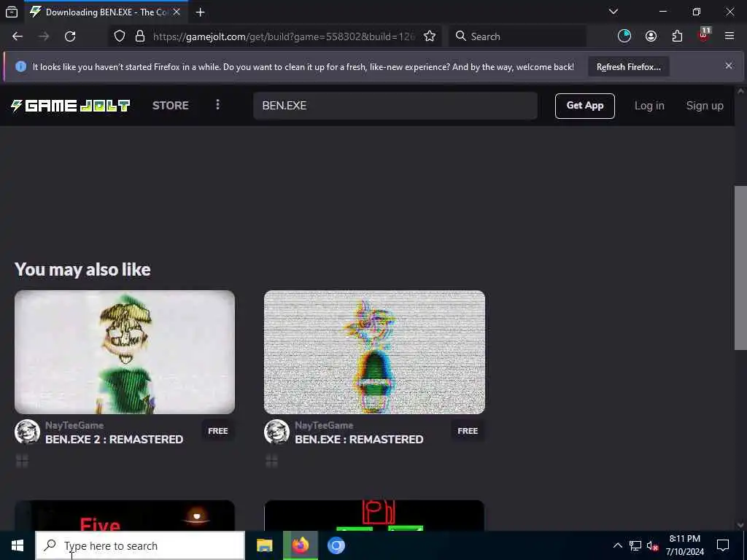Open the Log in link
This screenshot has width=747, height=560.
649,106
